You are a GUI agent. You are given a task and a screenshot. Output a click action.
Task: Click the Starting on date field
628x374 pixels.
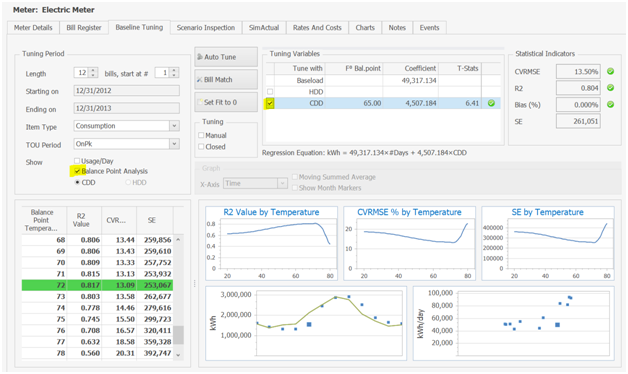coord(127,90)
